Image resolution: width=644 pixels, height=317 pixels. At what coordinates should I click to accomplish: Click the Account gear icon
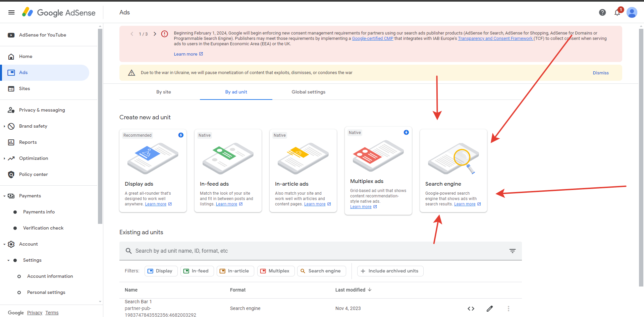point(11,244)
